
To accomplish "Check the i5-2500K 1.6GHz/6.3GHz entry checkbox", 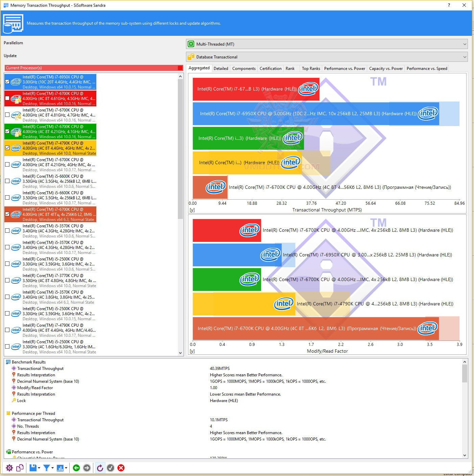I will (x=7, y=347).
